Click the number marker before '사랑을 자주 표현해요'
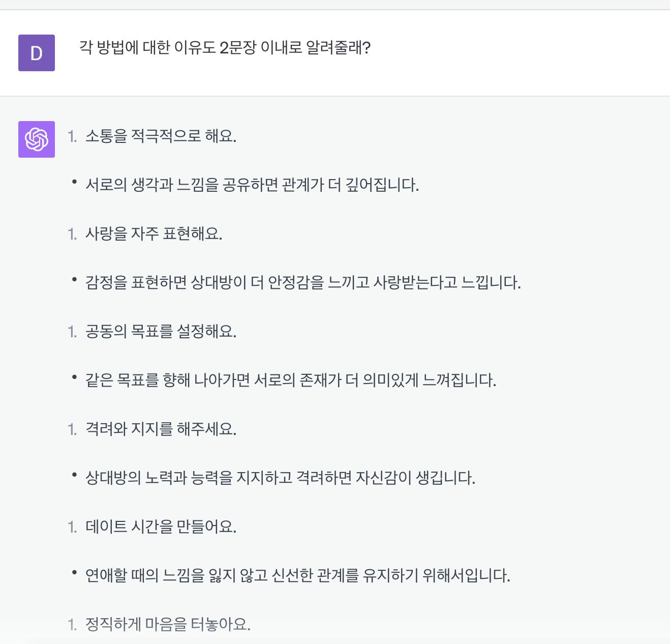The image size is (670, 644). 72,234
